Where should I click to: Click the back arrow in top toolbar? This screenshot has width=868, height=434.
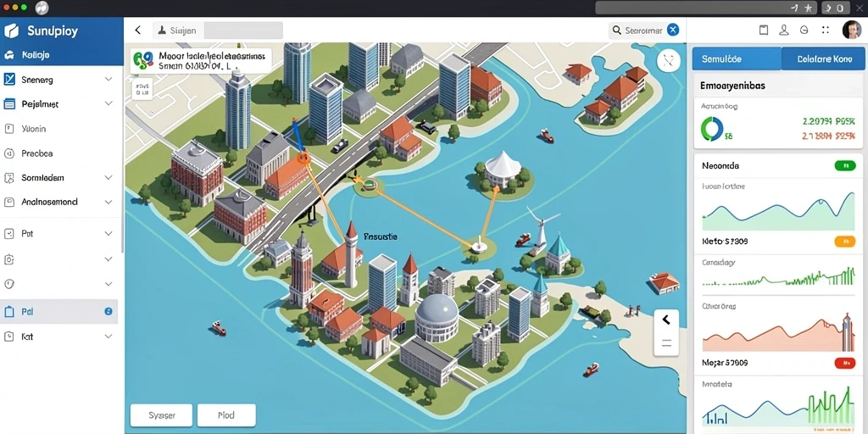pyautogui.click(x=138, y=31)
